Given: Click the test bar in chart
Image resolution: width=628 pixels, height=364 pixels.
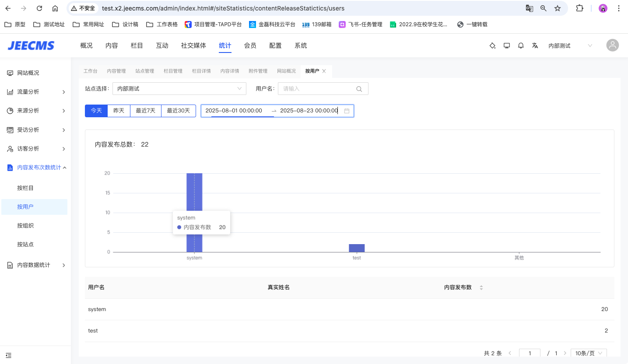Looking at the screenshot, I should pyautogui.click(x=357, y=248).
